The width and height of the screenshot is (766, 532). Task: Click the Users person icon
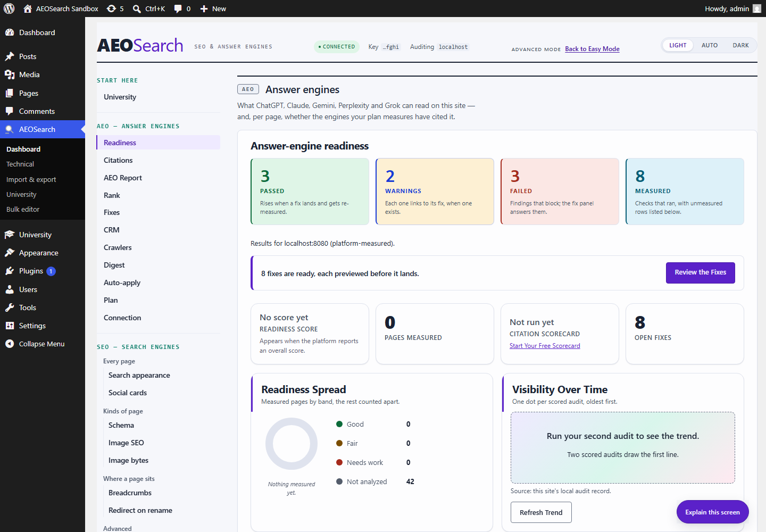click(10, 289)
